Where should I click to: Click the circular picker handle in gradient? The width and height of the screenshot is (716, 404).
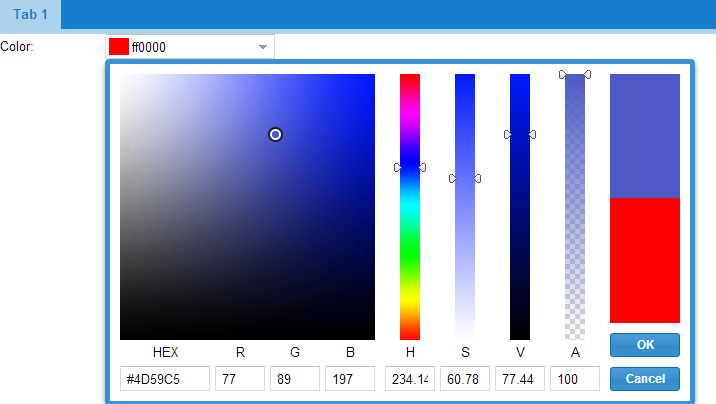(275, 134)
